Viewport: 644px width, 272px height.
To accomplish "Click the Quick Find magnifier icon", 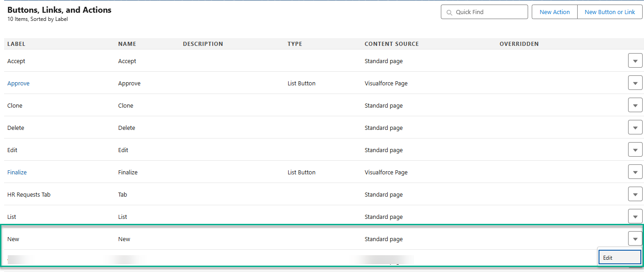I will click(449, 12).
